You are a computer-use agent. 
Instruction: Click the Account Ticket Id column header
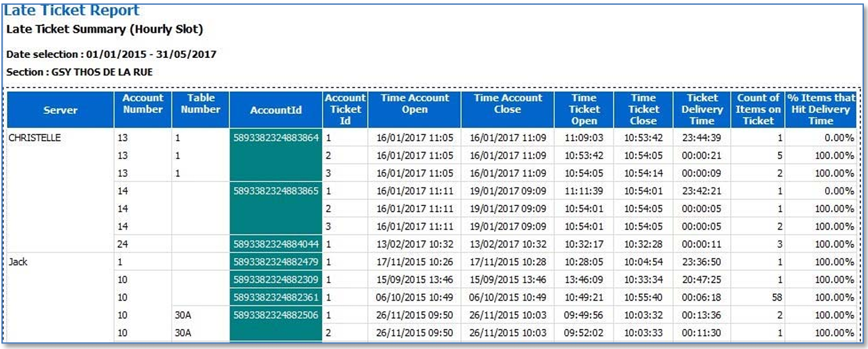coord(345,110)
